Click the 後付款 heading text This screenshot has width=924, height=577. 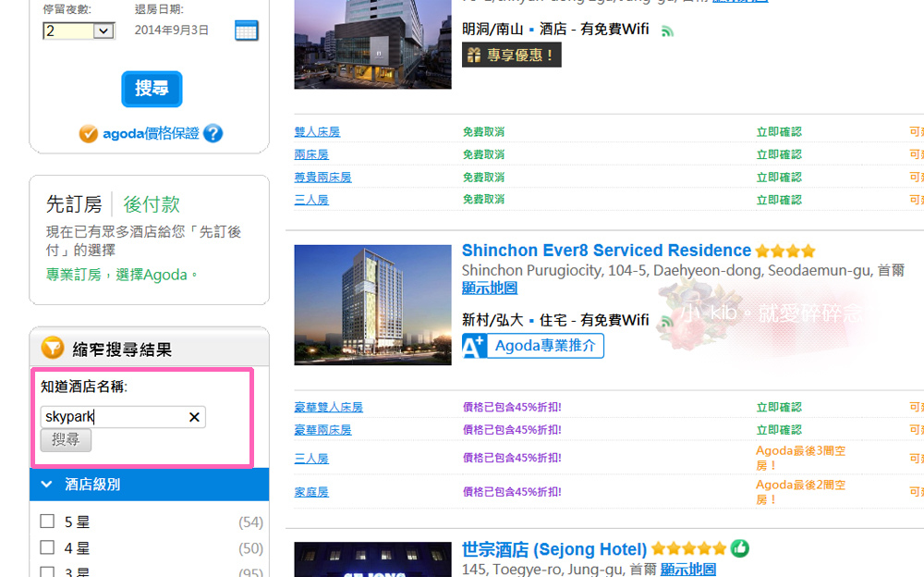(x=152, y=204)
